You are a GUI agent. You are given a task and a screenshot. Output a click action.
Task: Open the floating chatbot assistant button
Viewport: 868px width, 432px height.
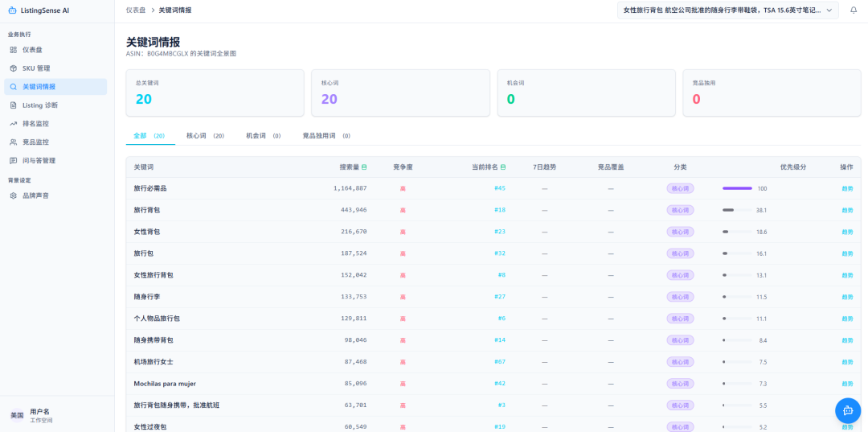pyautogui.click(x=848, y=410)
